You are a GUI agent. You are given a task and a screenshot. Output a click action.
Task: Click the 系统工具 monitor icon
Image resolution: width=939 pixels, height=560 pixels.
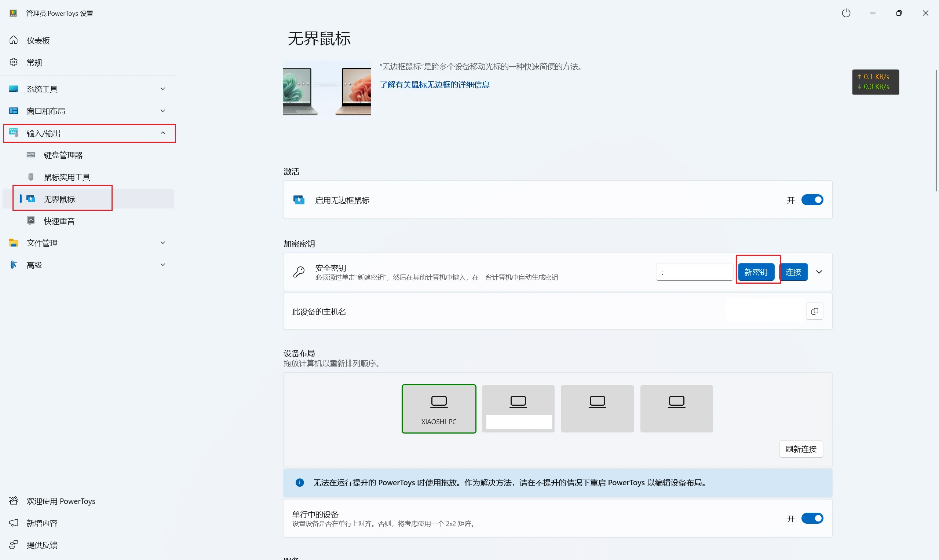coord(14,89)
